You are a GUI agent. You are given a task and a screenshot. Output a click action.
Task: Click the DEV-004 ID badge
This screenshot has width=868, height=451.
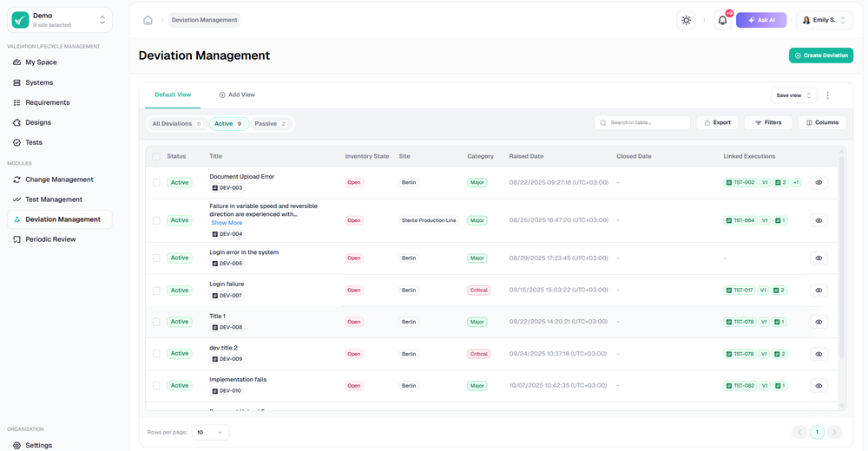coord(227,234)
